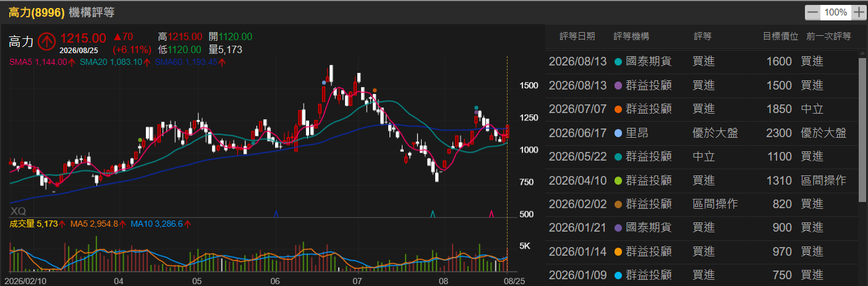Click the target price 1310

pos(778,180)
